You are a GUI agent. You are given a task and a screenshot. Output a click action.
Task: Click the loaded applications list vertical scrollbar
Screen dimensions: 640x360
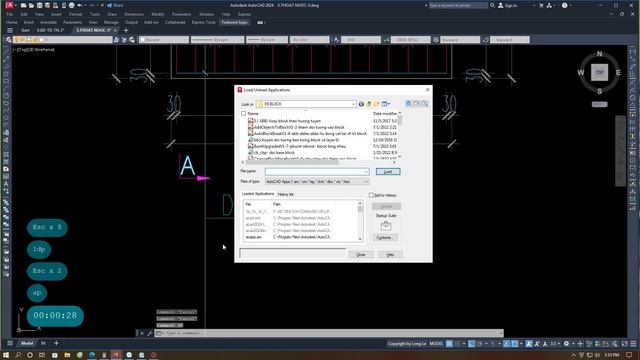coord(360,221)
